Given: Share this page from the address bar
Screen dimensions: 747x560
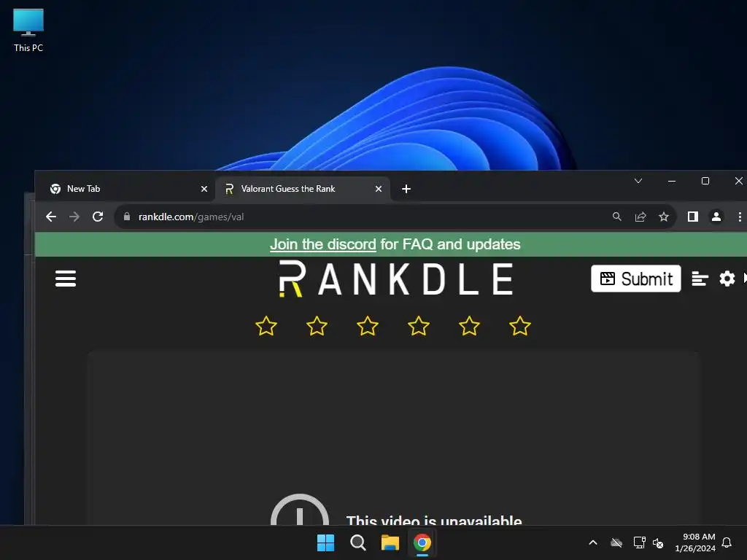Looking at the screenshot, I should pyautogui.click(x=640, y=217).
